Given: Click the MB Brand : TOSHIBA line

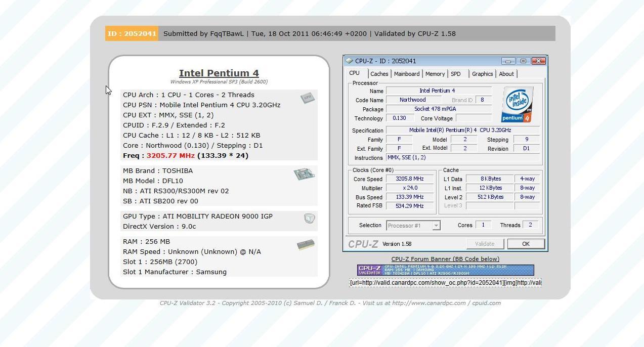Looking at the screenshot, I should click(158, 170).
